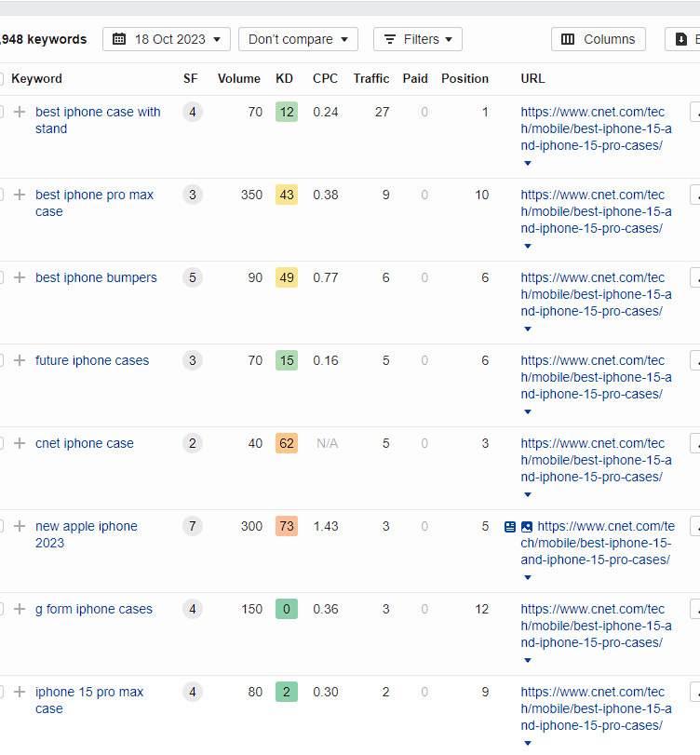Open keyword 'future iphone cases'
Viewport: 700px width, 755px height.
(x=92, y=360)
